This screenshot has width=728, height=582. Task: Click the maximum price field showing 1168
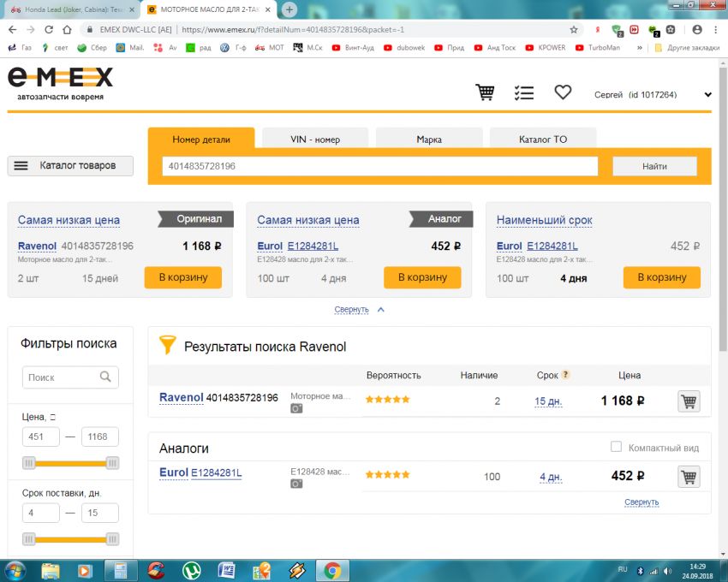coord(100,436)
